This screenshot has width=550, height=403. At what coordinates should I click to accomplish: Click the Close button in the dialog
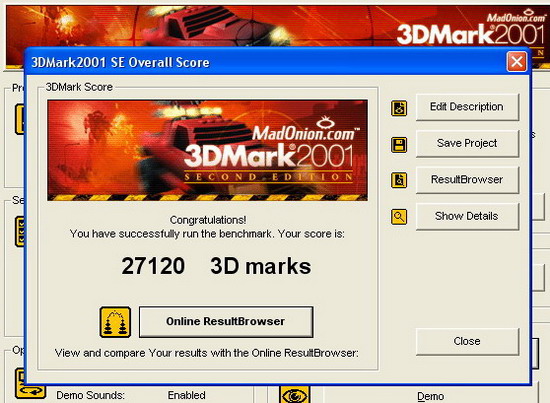pos(467,342)
